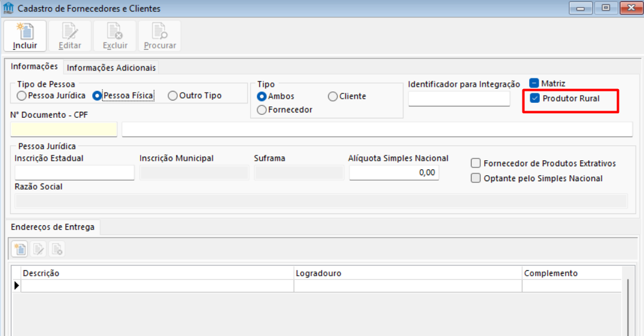Click the Incluir toolbar icon

(x=25, y=31)
